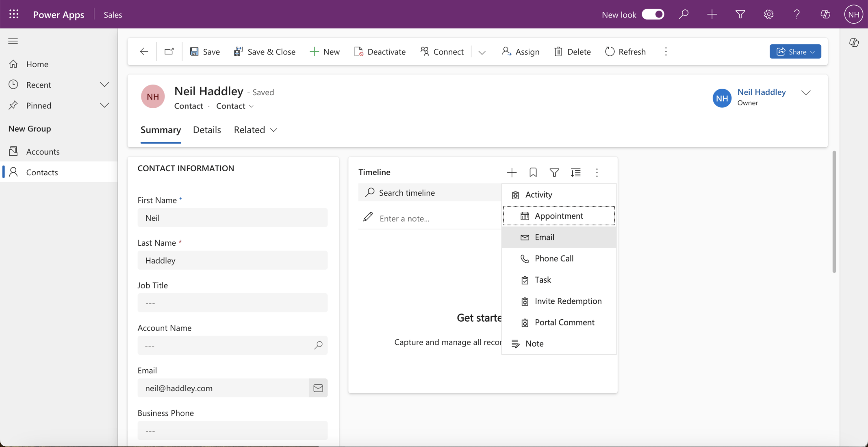The image size is (868, 447).
Task: Open global search magnifier
Action: 684,14
